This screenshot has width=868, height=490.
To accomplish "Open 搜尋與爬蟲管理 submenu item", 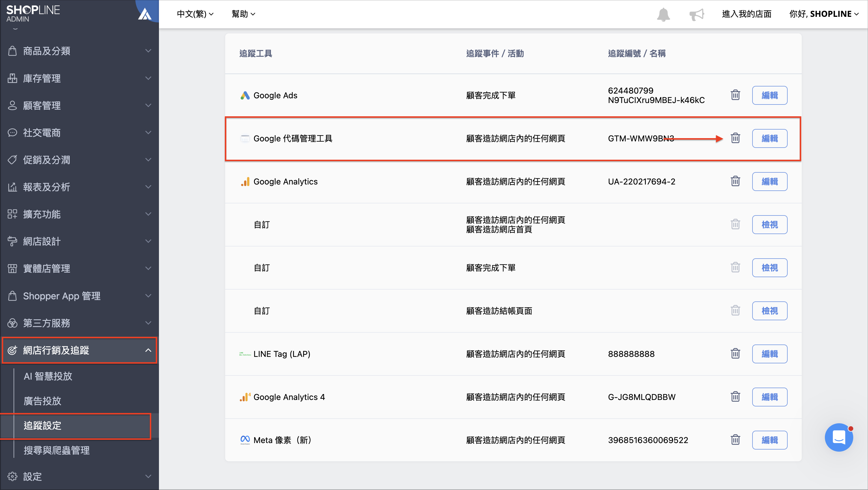I will pos(57,450).
